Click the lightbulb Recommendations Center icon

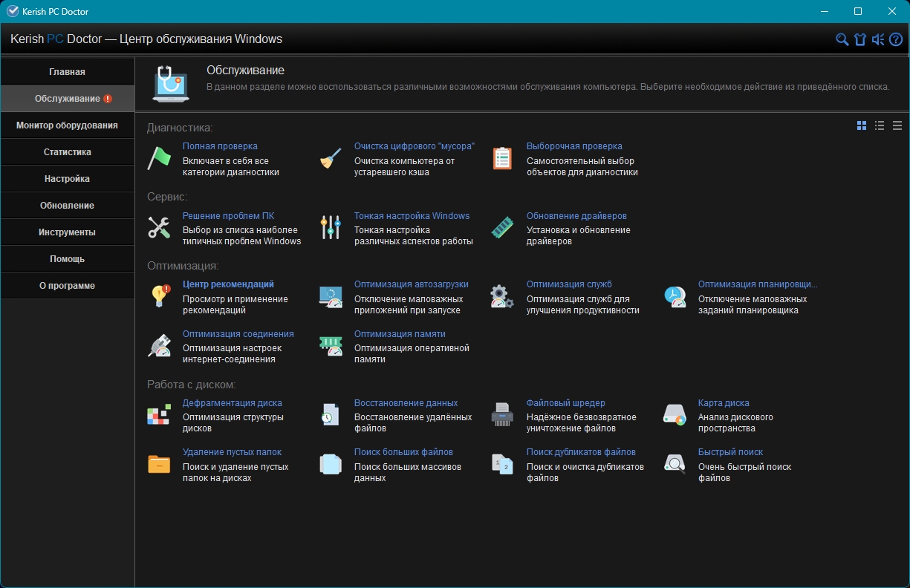[160, 296]
